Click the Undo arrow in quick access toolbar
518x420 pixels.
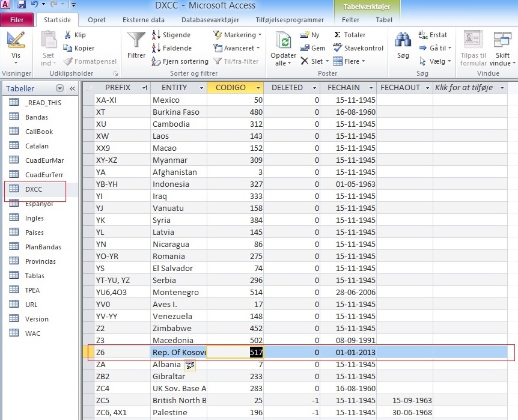click(34, 5)
